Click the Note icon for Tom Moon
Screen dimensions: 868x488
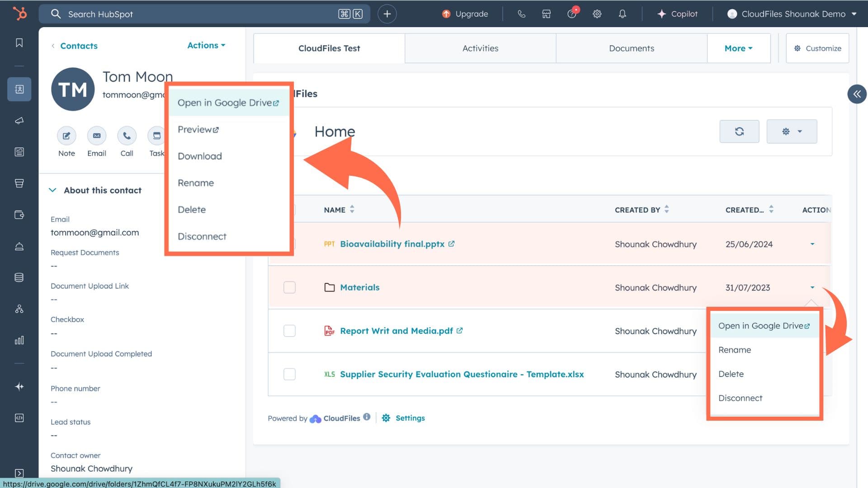click(x=66, y=136)
